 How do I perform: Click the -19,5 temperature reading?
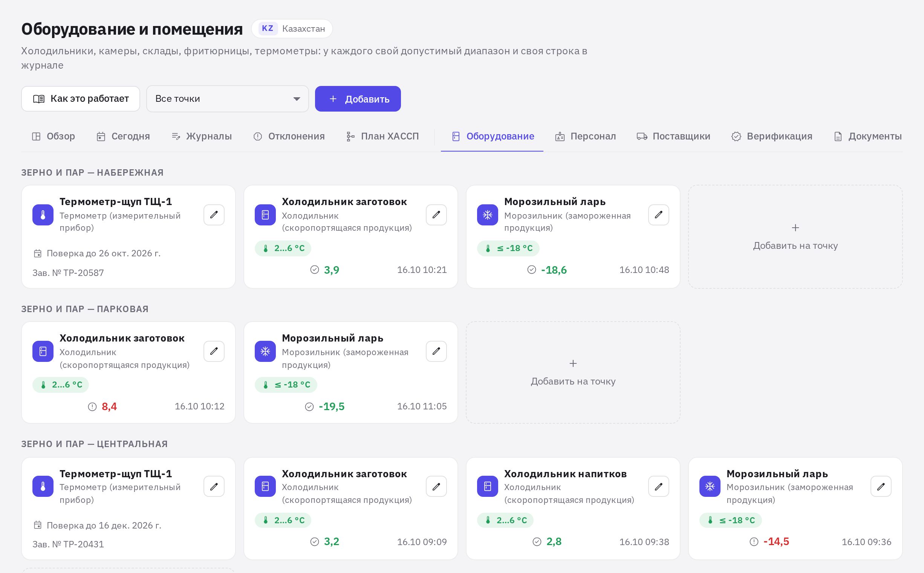click(332, 407)
